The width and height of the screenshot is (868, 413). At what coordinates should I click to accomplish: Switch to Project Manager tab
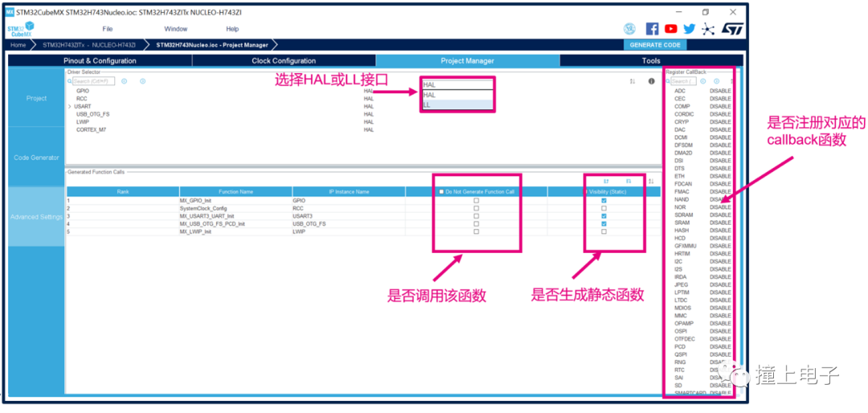[467, 61]
